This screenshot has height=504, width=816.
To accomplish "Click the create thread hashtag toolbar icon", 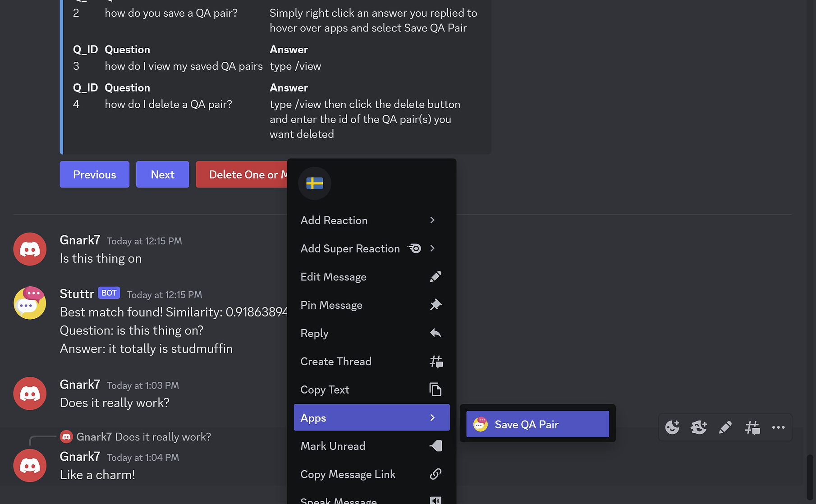I will (x=752, y=427).
